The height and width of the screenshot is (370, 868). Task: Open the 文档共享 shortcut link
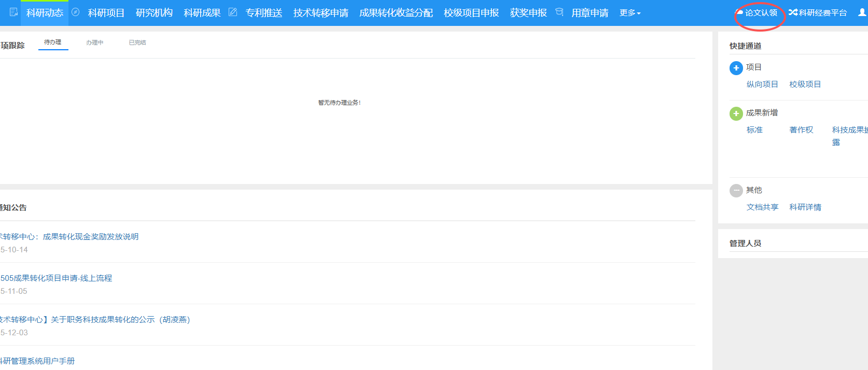coord(762,207)
